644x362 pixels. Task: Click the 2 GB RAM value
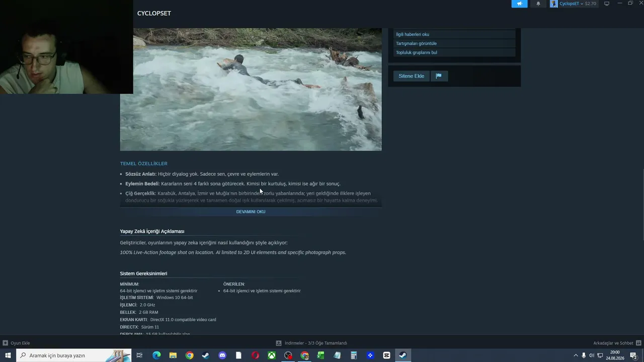coord(148,312)
